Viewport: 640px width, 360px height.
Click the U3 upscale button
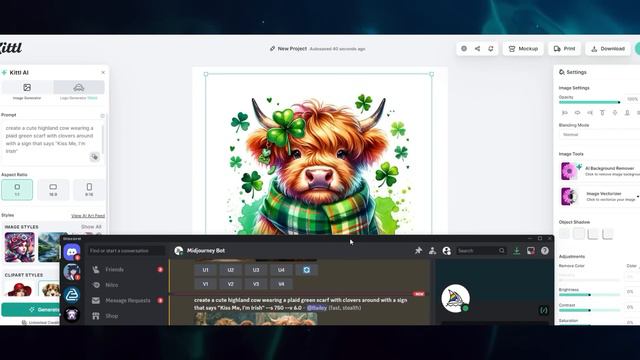(x=256, y=270)
